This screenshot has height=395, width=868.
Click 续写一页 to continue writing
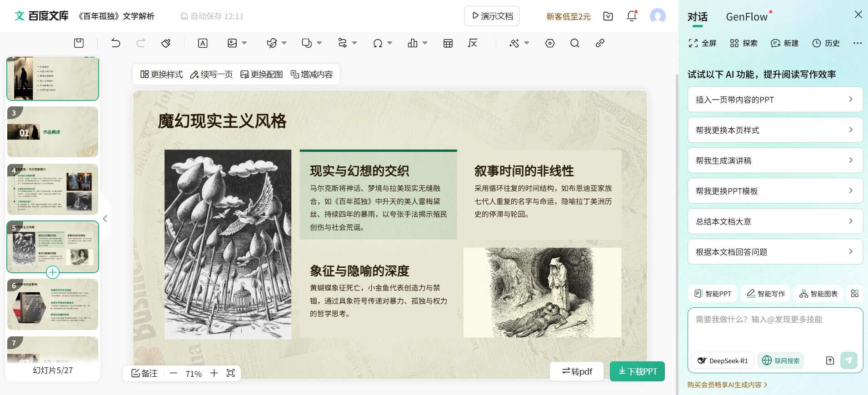click(x=211, y=74)
